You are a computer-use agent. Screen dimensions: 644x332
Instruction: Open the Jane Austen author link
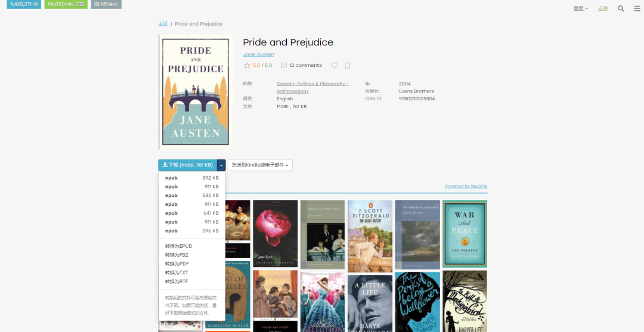[258, 54]
